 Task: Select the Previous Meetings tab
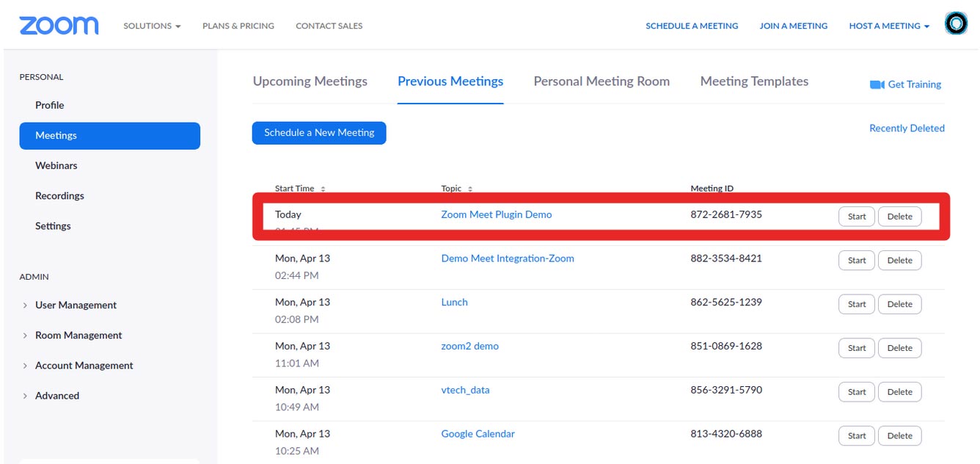tap(450, 81)
